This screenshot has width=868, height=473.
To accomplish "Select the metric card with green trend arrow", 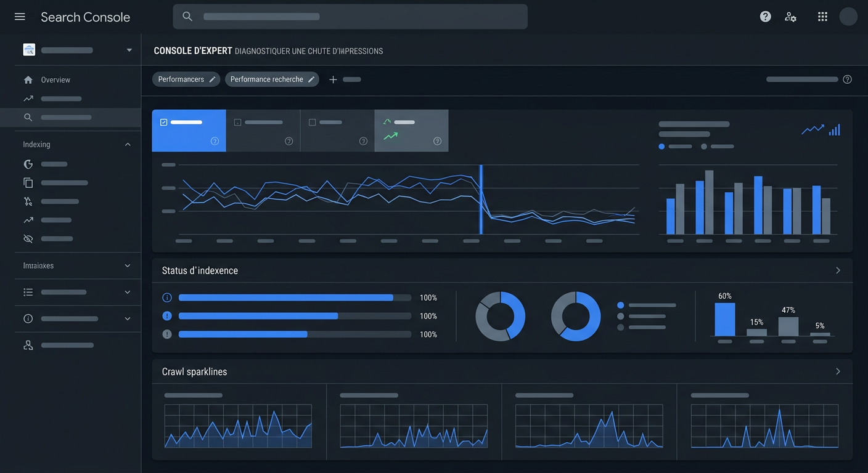I will 411,131.
